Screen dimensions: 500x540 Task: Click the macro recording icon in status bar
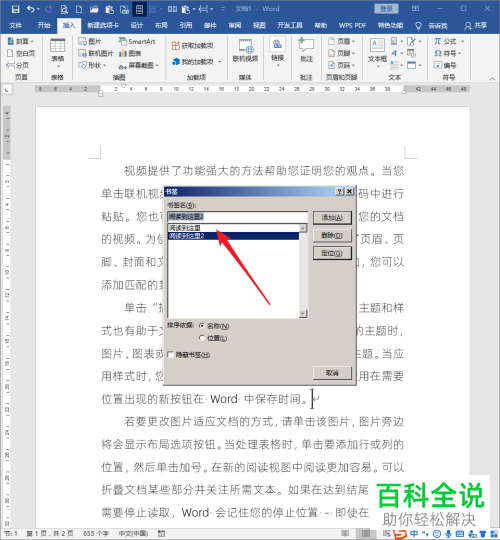[161, 533]
